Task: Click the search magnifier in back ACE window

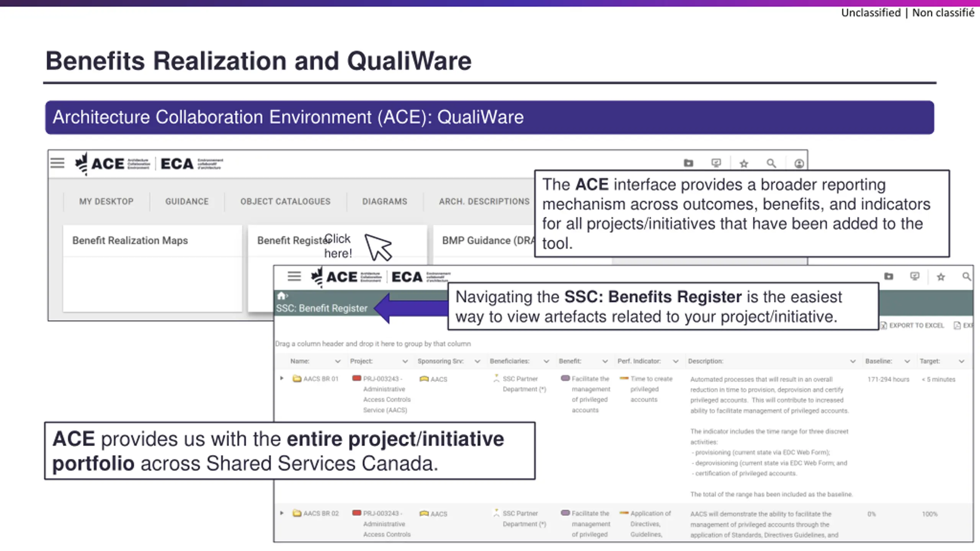Action: click(771, 164)
